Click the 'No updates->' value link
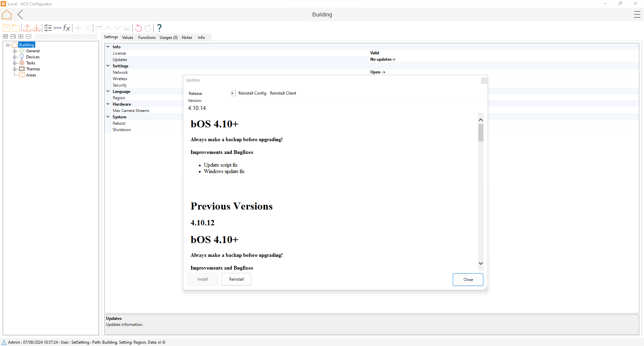644x346 pixels. (383, 59)
